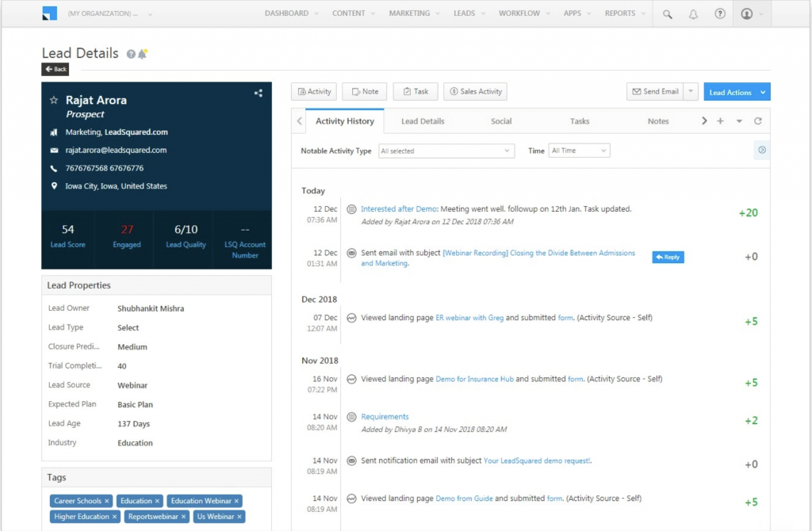Expand the Send Email dropdown arrow
The height and width of the screenshot is (531, 812).
[x=691, y=92]
